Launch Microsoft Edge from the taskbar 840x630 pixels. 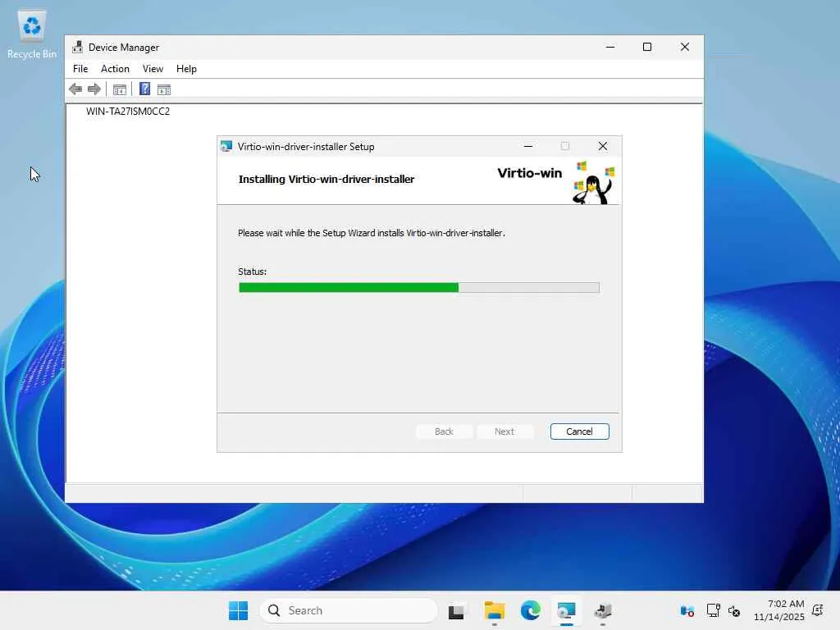(531, 610)
